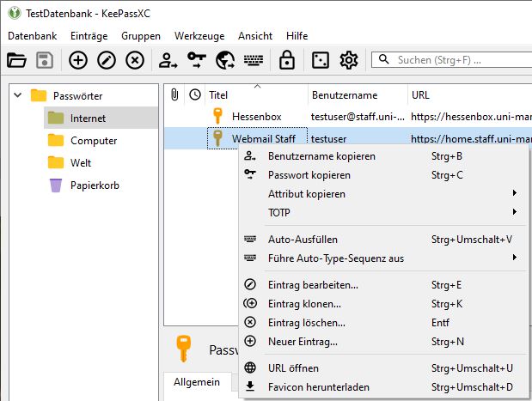Click the save database floppy icon
Screen dimensions: 532x401
tap(45, 60)
